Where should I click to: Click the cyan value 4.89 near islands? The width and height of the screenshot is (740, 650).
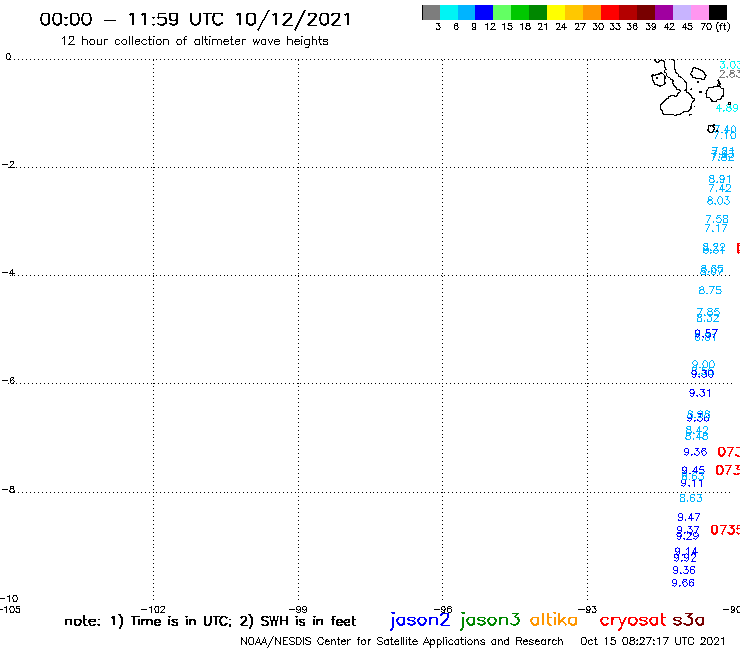click(x=727, y=108)
